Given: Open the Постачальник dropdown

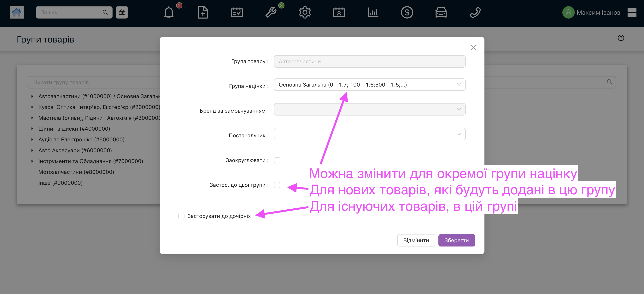Looking at the screenshot, I should pos(370,134).
